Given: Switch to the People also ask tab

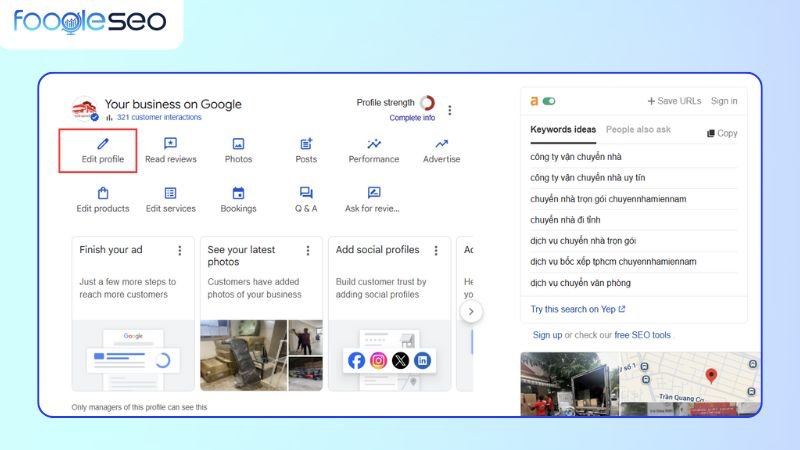Looking at the screenshot, I should pyautogui.click(x=638, y=130).
